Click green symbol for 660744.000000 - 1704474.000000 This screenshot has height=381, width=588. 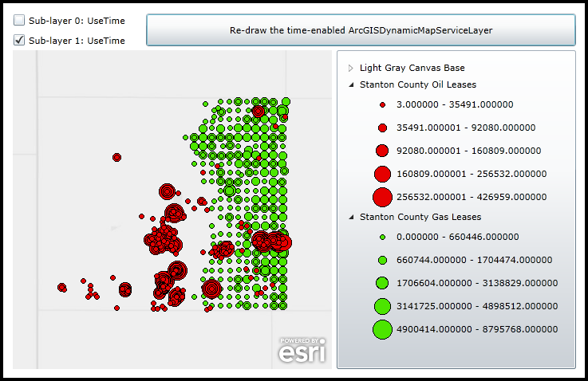coord(382,261)
